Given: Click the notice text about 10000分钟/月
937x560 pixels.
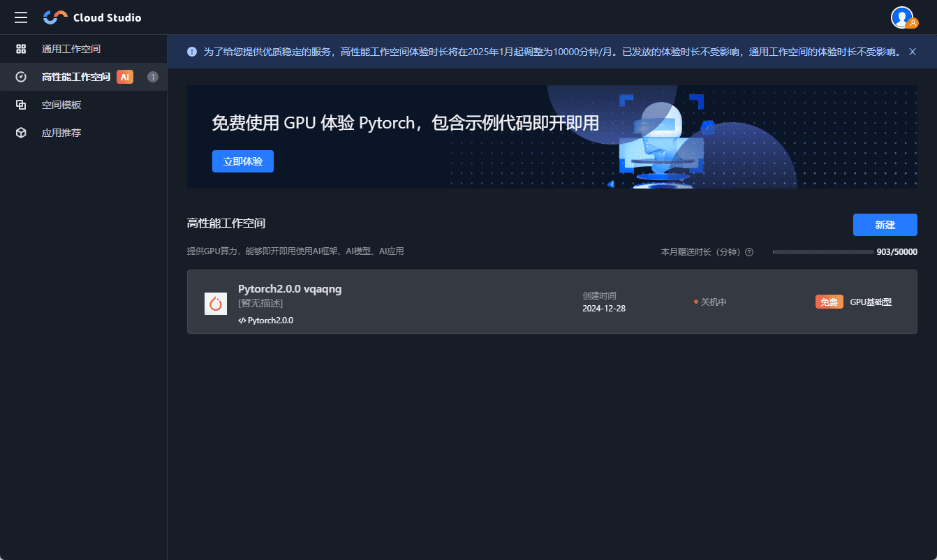Looking at the screenshot, I should (552, 52).
